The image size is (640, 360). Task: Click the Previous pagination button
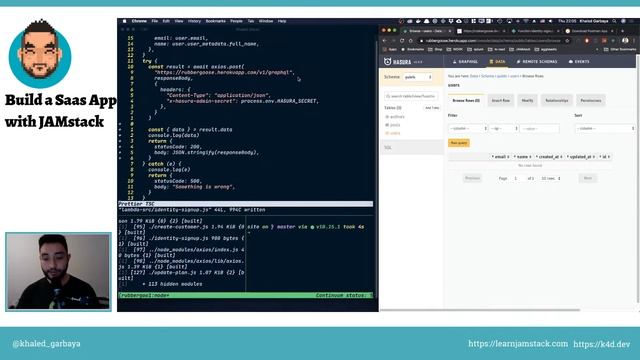[472, 178]
